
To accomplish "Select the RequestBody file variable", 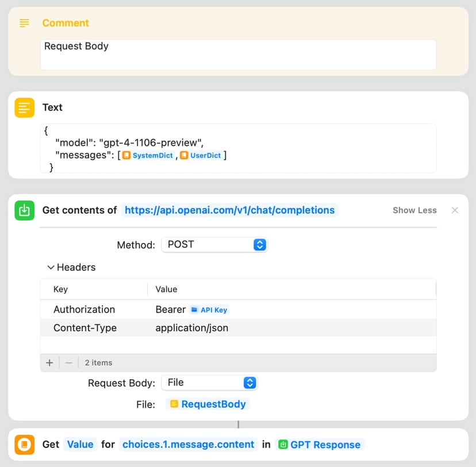I will [x=208, y=404].
